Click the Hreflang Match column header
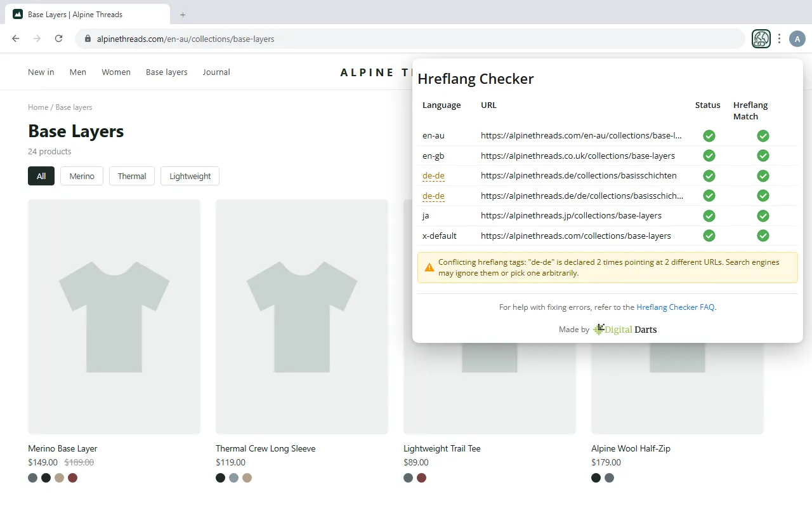The image size is (812, 508). tap(750, 110)
